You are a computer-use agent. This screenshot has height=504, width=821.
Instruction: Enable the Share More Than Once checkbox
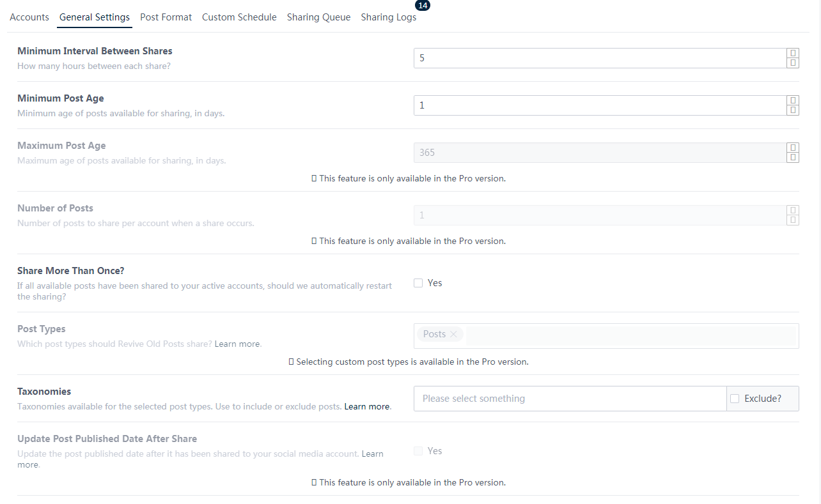tap(418, 283)
